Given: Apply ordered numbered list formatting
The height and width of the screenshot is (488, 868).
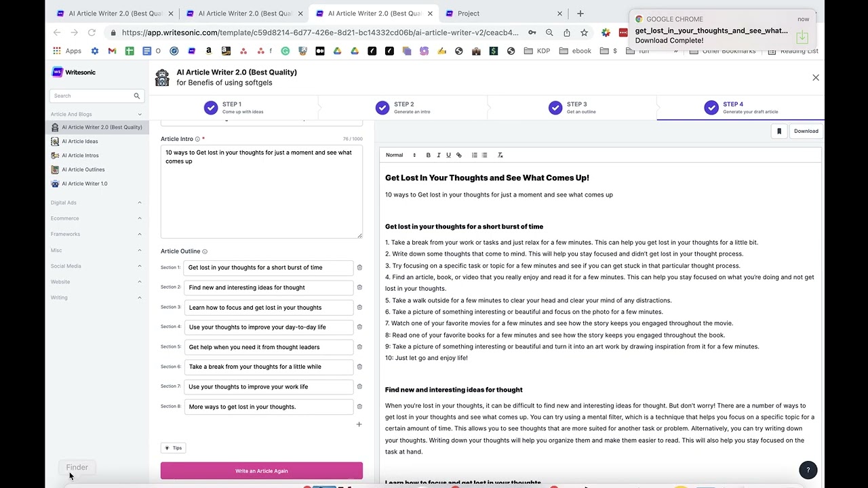Looking at the screenshot, I should (474, 155).
